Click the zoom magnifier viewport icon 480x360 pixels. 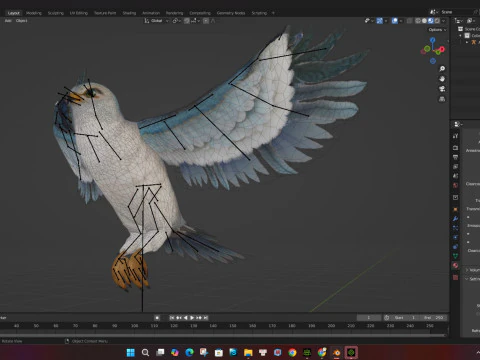click(442, 69)
